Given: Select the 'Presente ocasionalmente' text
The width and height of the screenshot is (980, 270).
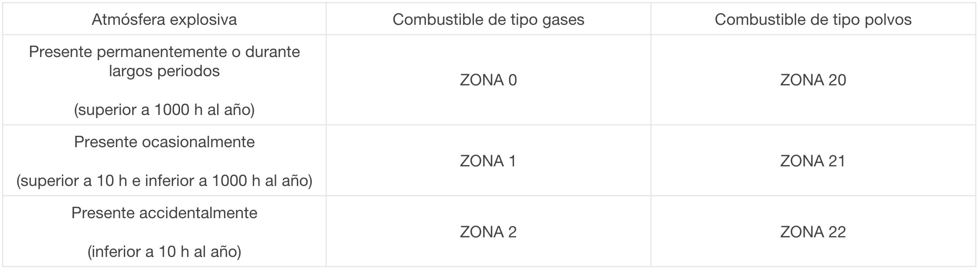Looking at the screenshot, I should click(164, 142).
